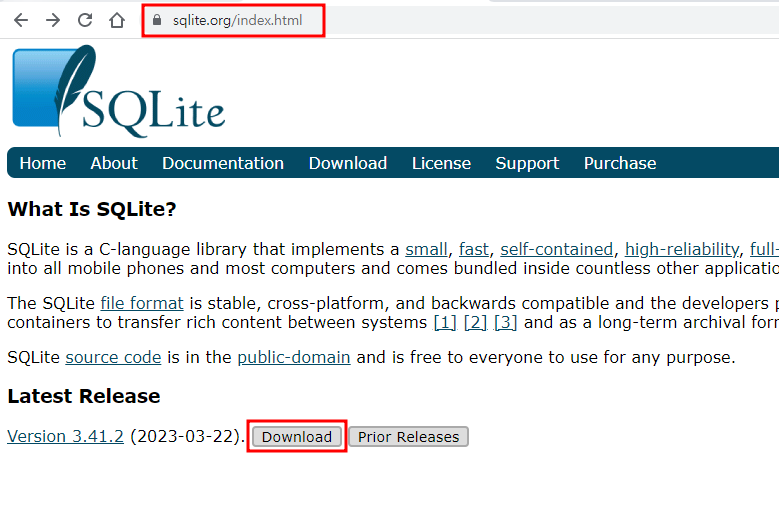
Task: Follow the "fast" link
Action: (474, 249)
